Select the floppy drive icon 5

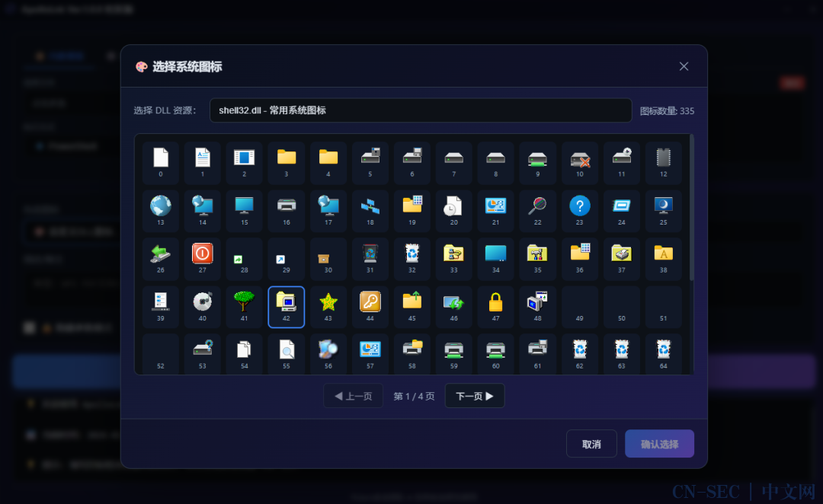click(x=370, y=163)
